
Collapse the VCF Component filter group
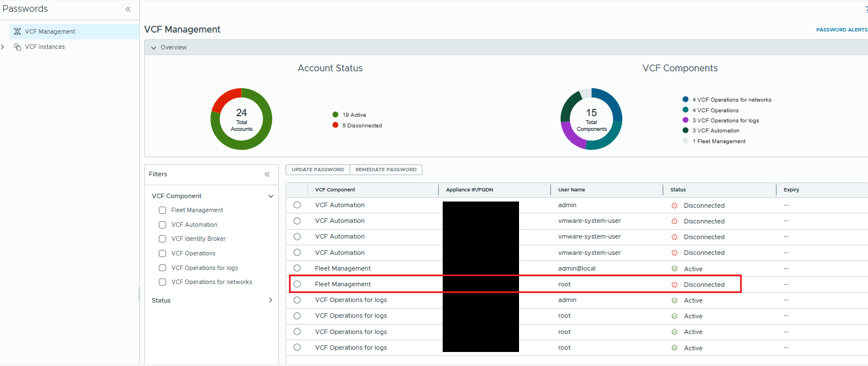point(271,196)
